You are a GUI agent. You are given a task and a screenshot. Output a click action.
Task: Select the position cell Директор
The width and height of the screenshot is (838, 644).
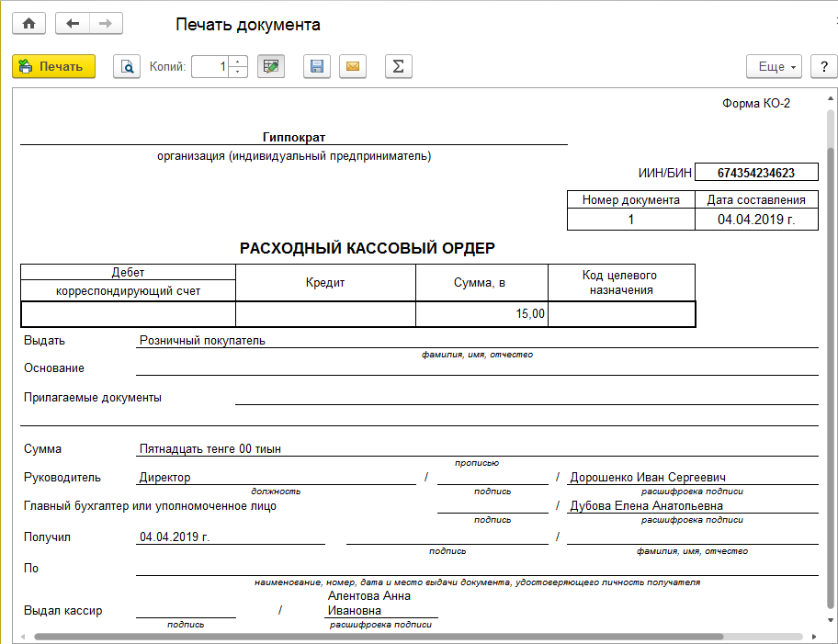pos(276,477)
